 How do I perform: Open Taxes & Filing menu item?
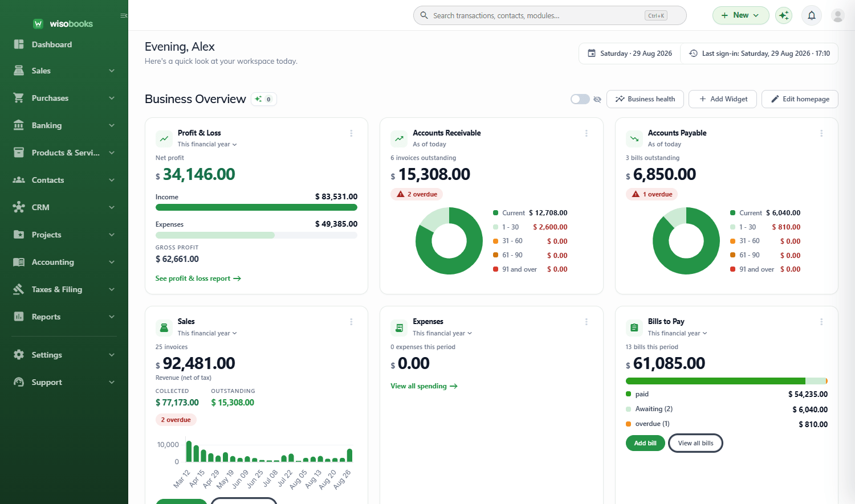[x=64, y=289]
